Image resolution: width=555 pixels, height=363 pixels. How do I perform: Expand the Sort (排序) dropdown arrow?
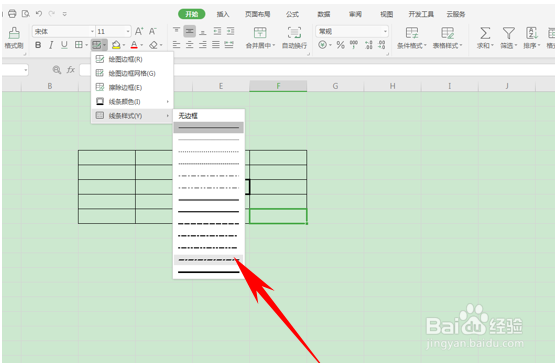pyautogui.click(x=539, y=46)
